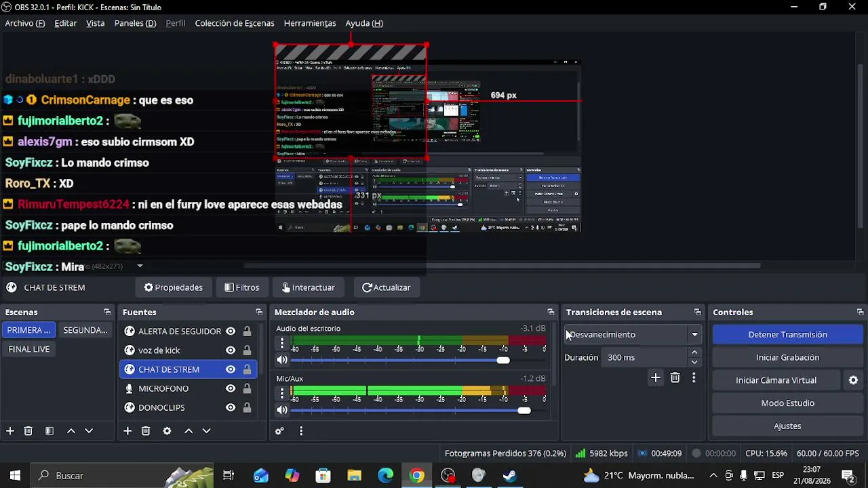Move source up arrow in Fuentes toolbar
Viewport: 868px width, 488px height.
point(189,431)
